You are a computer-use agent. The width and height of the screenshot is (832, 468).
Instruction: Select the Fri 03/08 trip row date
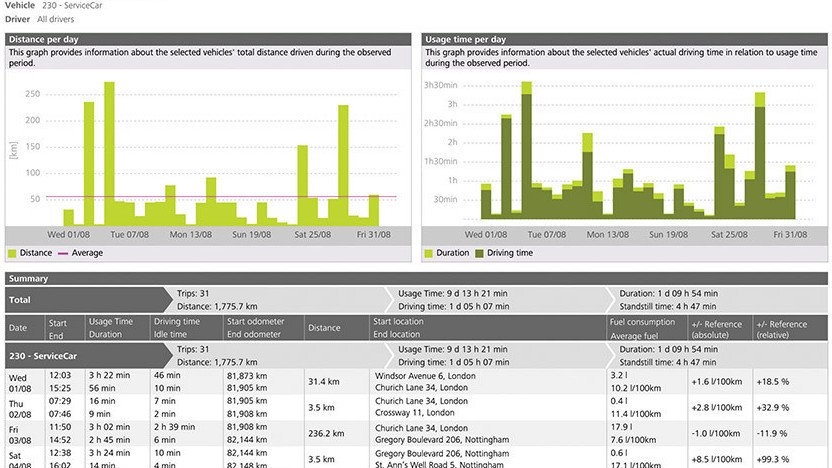point(20,432)
